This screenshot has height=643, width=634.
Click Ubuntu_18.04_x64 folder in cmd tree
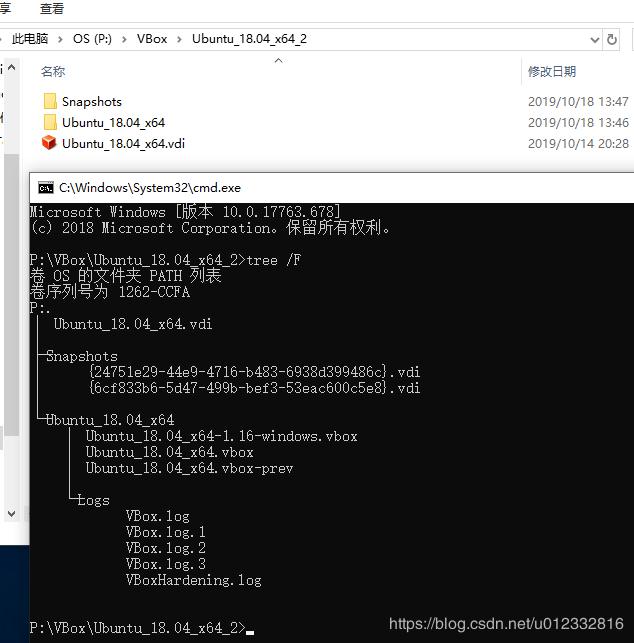[110, 420]
